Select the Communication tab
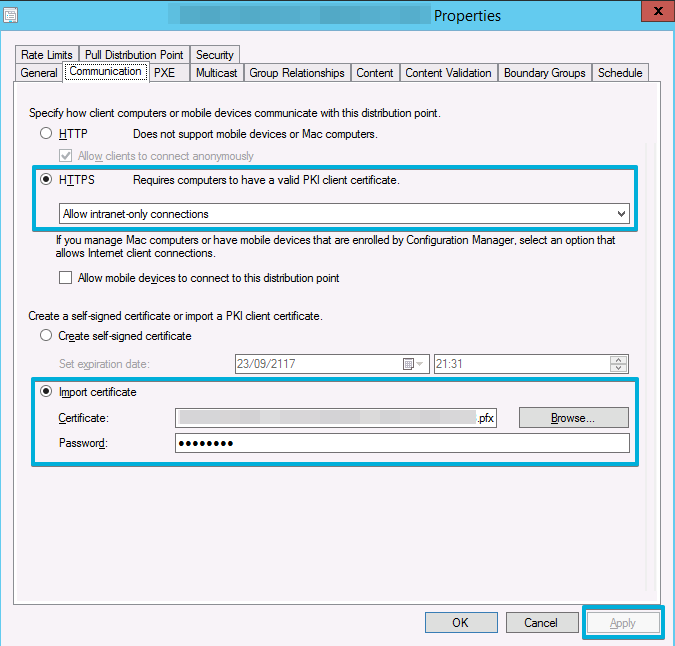 pos(105,71)
